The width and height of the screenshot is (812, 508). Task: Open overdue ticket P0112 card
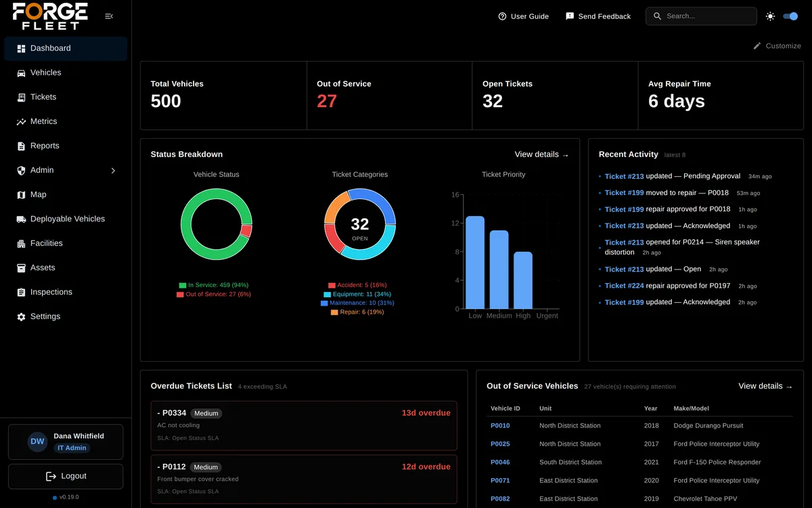(x=304, y=480)
